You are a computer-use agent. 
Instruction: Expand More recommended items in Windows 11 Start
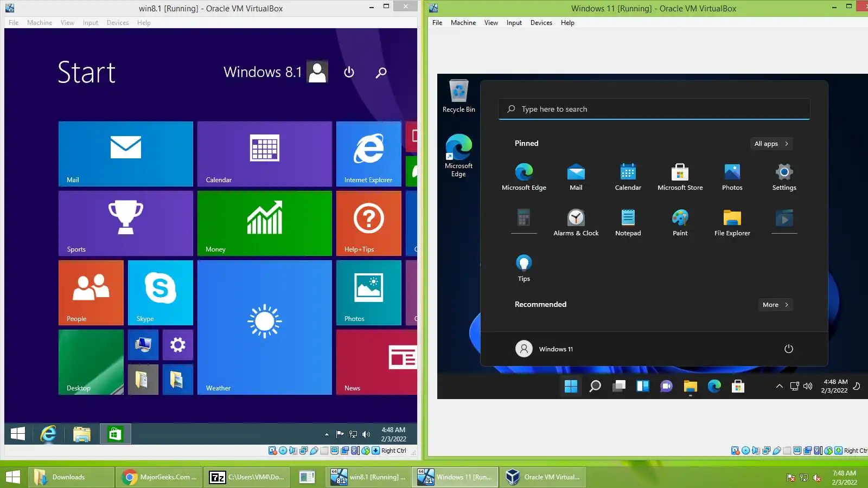pyautogui.click(x=775, y=305)
